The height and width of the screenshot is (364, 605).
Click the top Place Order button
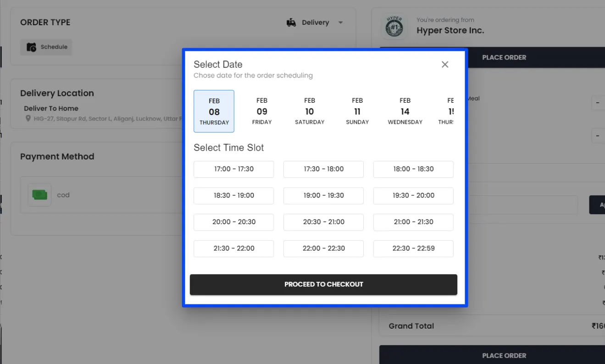pos(504,57)
